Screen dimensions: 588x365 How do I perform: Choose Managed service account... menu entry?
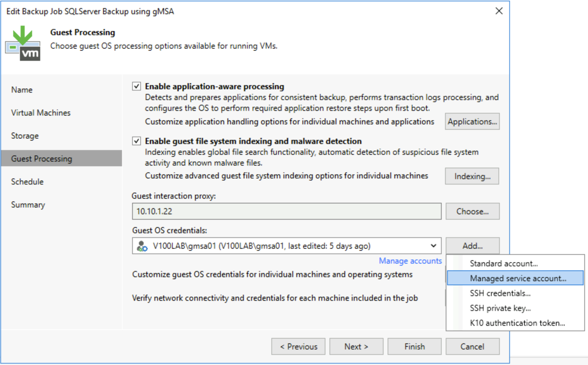tap(515, 278)
